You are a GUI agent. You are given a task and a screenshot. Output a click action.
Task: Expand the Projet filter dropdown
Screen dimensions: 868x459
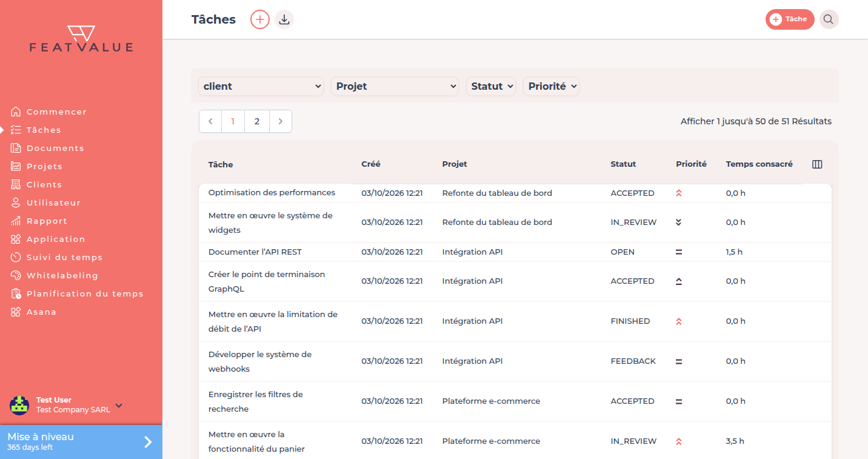tap(395, 86)
